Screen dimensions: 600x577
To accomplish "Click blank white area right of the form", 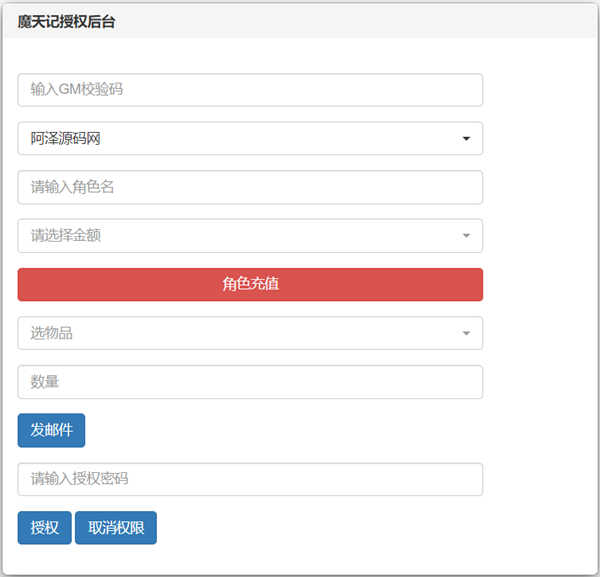I will (x=540, y=300).
